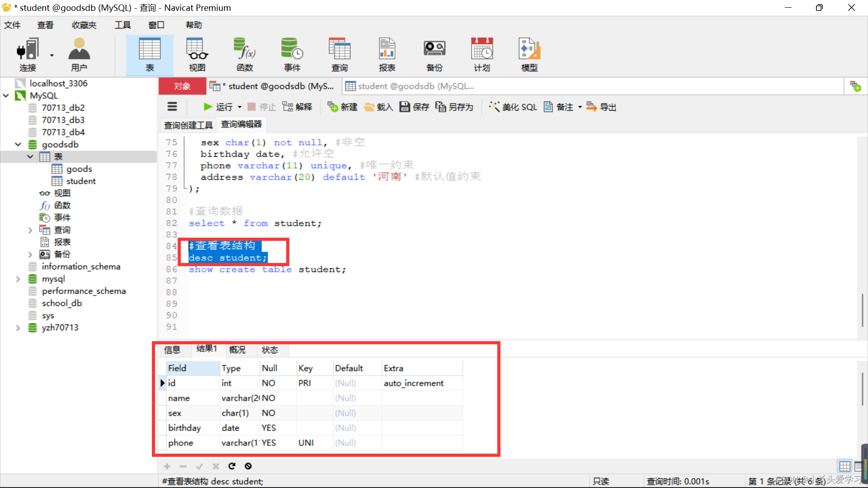Collapse the 表 tables node
The image size is (868, 488).
[x=30, y=156]
